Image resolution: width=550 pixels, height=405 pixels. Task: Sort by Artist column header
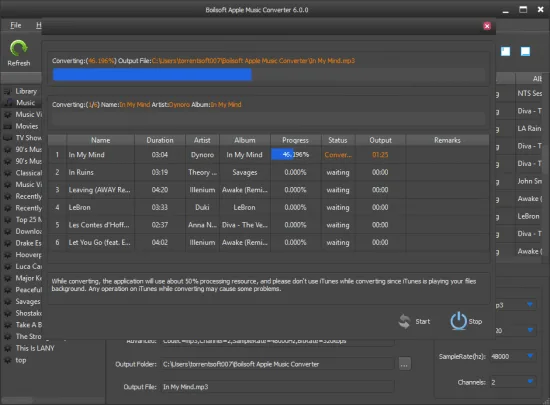pyautogui.click(x=202, y=140)
